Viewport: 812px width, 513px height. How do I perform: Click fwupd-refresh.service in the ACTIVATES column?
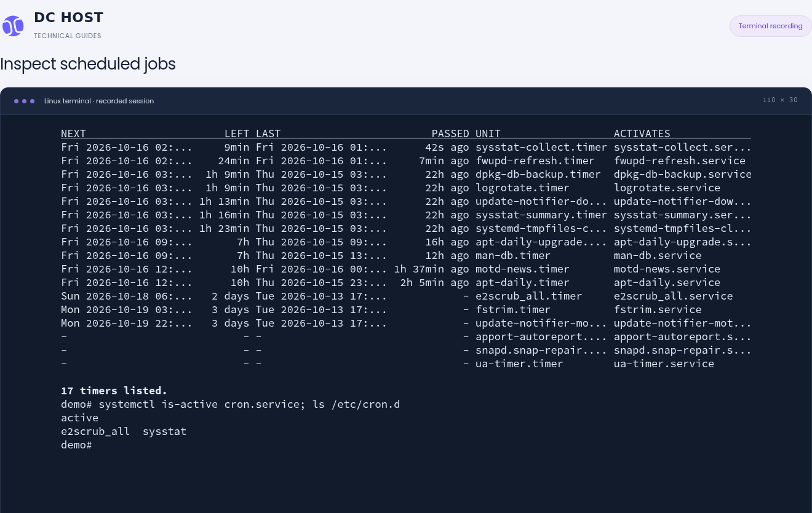pyautogui.click(x=680, y=161)
